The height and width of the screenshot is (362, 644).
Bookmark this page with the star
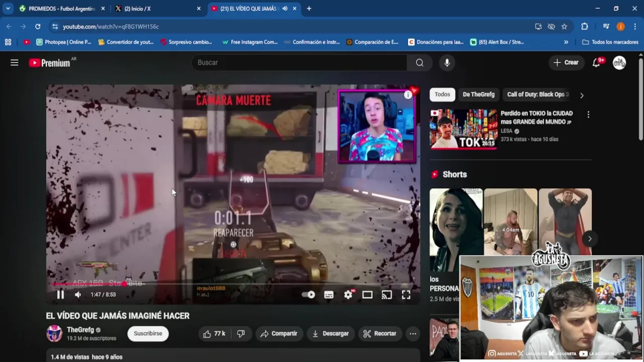[565, 27]
